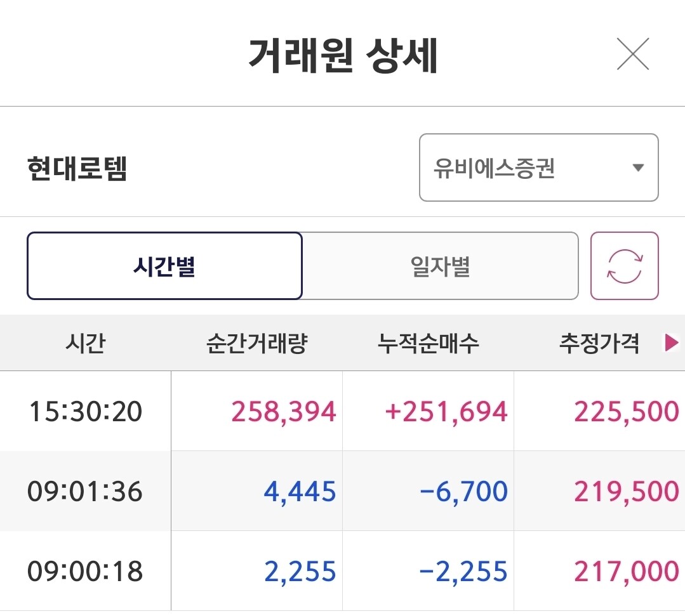Viewport: 685px width, 616px height.
Task: Click the 225,500 estimated price
Action: [x=626, y=412]
